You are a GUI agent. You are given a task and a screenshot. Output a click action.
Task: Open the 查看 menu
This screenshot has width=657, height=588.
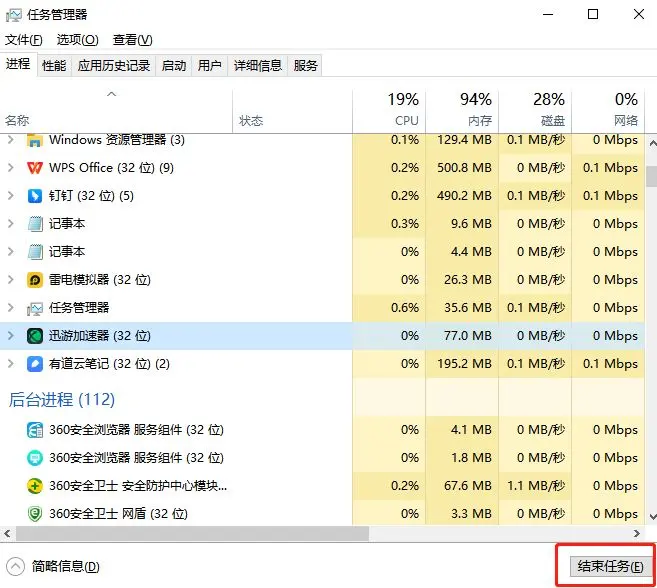(x=132, y=40)
